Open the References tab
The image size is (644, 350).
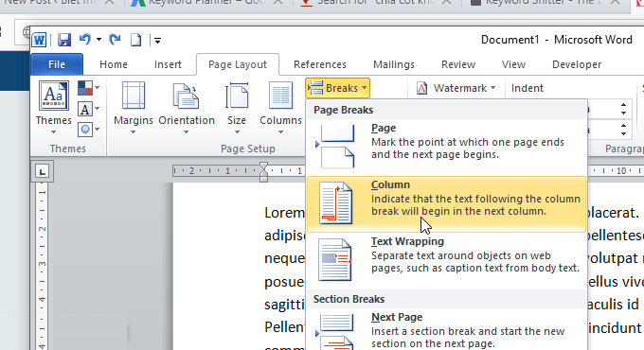click(320, 64)
